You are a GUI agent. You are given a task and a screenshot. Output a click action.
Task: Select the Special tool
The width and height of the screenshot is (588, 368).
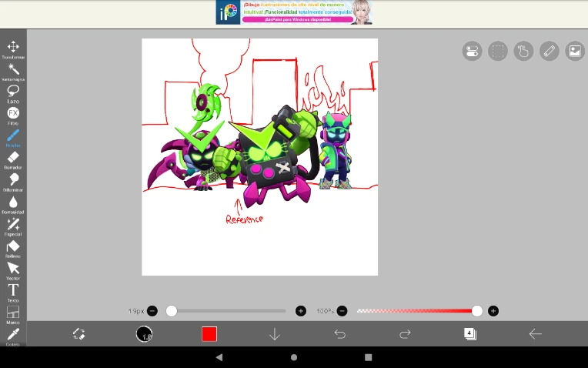[13, 226]
